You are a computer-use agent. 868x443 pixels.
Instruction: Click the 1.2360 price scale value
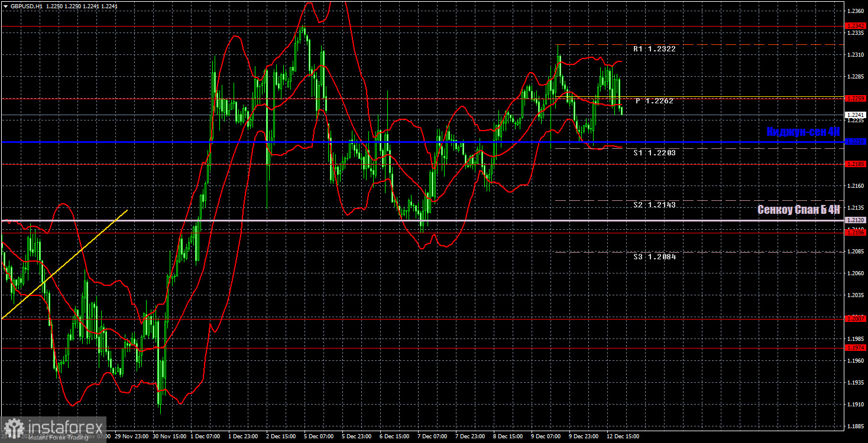856,11
